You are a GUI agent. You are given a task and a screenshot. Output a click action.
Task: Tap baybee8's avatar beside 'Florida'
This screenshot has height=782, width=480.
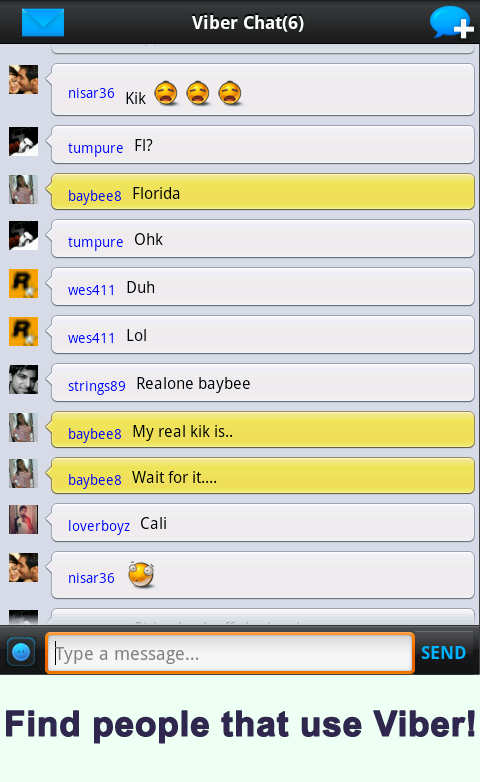[23, 190]
